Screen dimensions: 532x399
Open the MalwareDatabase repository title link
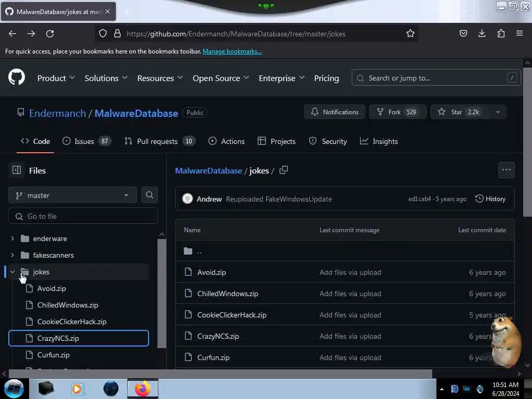136,113
